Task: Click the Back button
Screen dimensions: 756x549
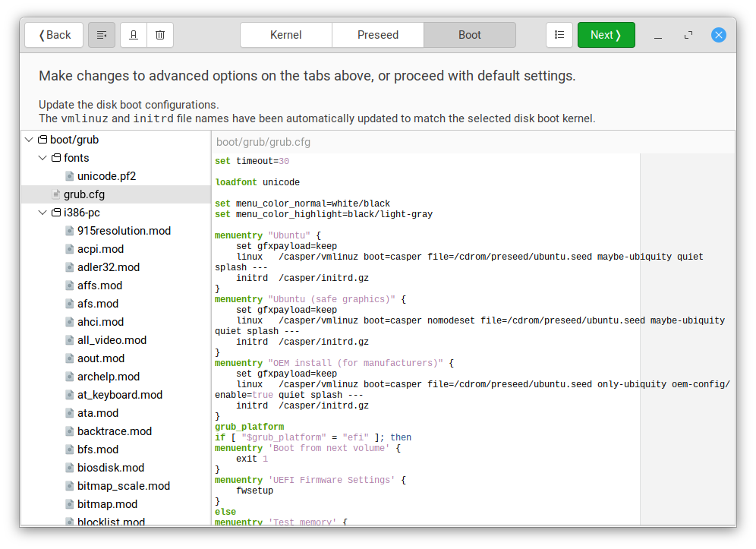Action: point(53,34)
